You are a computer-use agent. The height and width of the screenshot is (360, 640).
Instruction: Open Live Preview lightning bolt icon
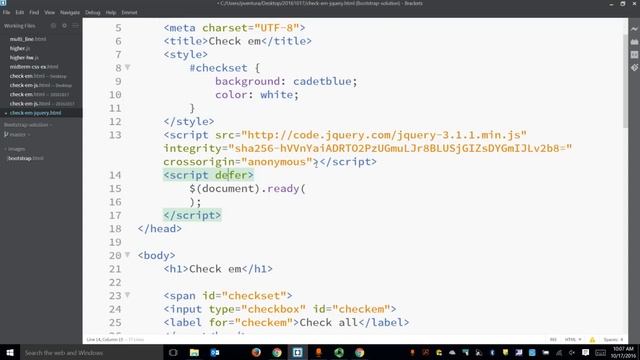(634, 29)
